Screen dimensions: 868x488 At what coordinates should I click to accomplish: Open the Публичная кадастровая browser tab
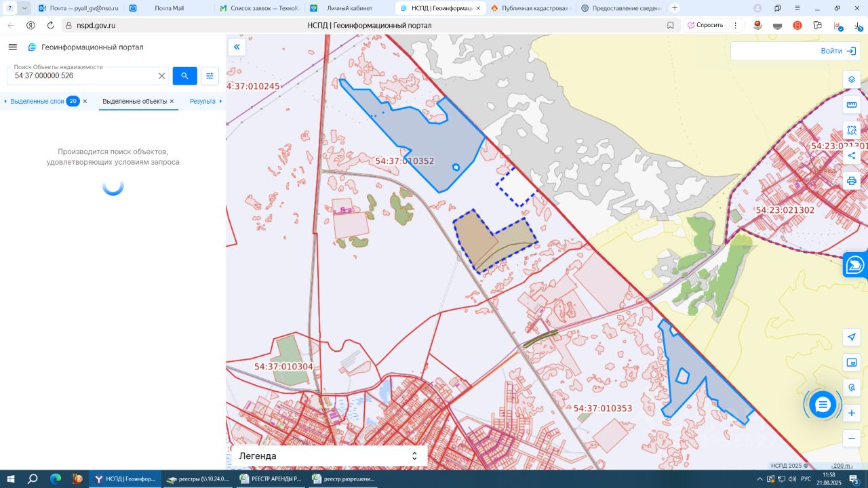click(531, 8)
